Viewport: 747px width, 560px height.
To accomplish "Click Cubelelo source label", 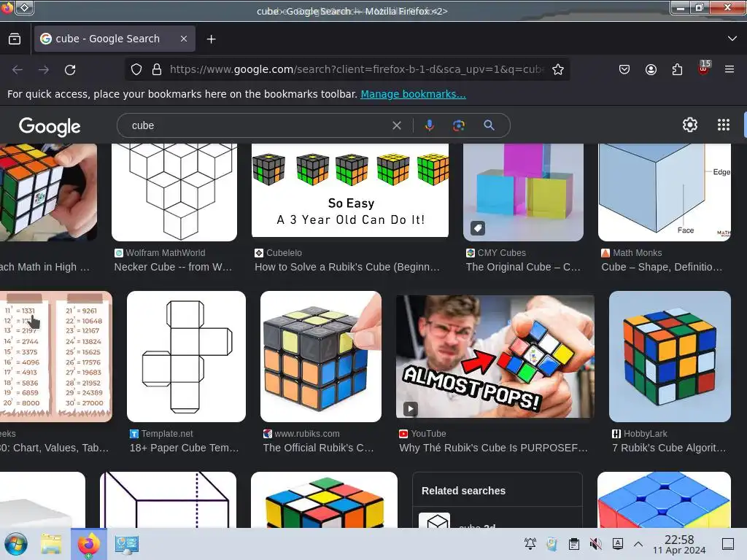I will (x=284, y=253).
